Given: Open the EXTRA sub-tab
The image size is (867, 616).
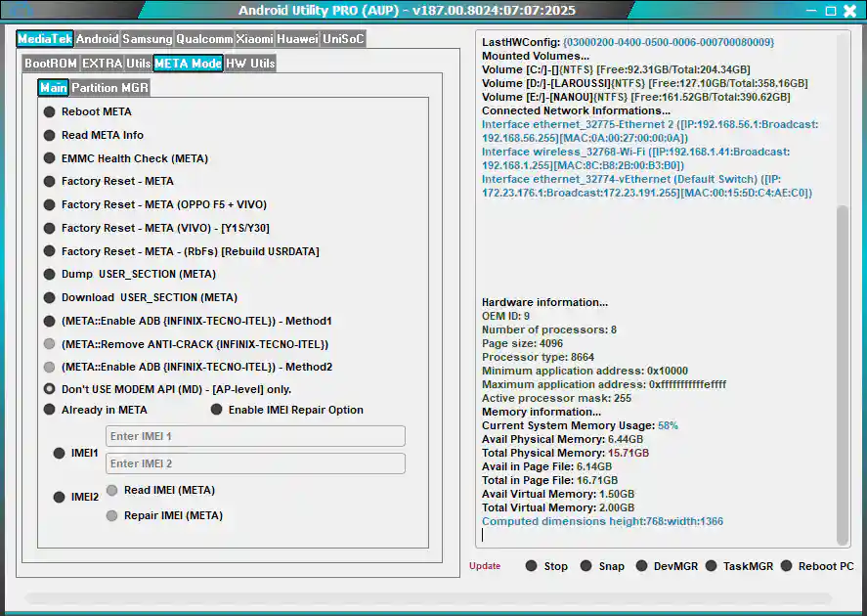Looking at the screenshot, I should (x=103, y=63).
